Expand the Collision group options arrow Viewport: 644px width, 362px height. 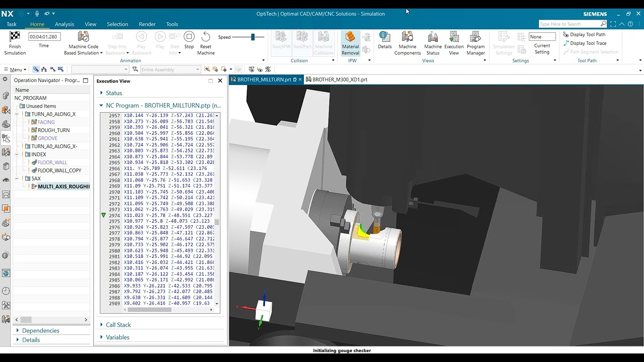[x=333, y=60]
